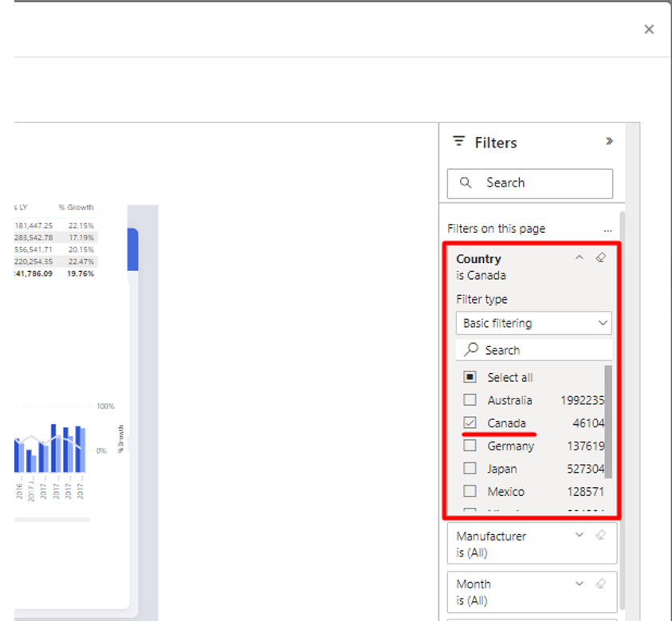This screenshot has width=672, height=621.
Task: Check the Germany checkbox
Action: tap(470, 446)
